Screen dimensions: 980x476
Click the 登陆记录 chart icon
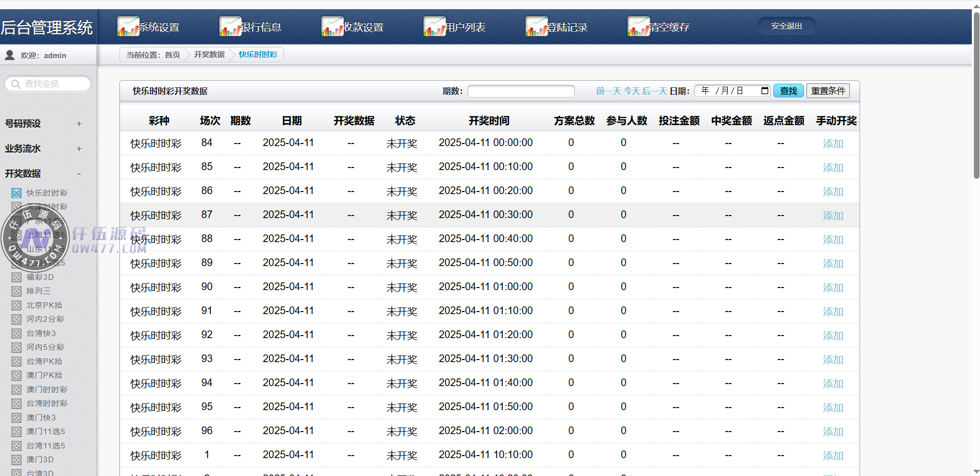point(536,27)
